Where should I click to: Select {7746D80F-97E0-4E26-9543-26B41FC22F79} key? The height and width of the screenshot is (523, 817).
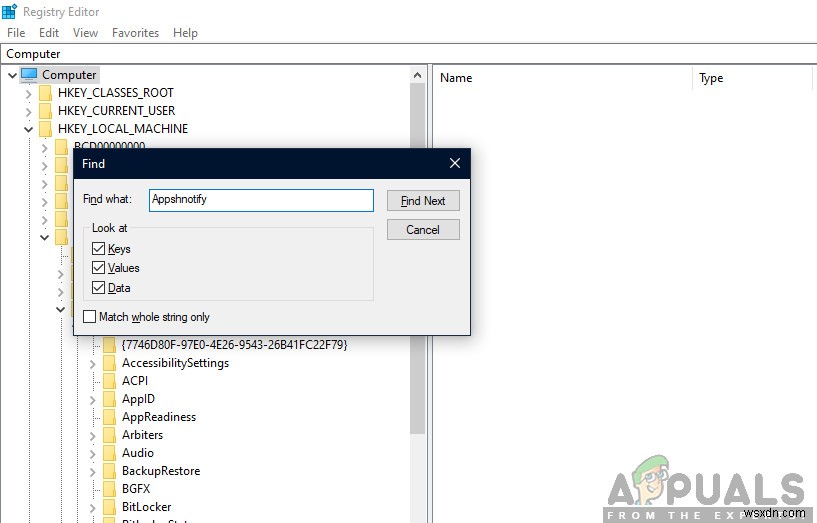[234, 345]
